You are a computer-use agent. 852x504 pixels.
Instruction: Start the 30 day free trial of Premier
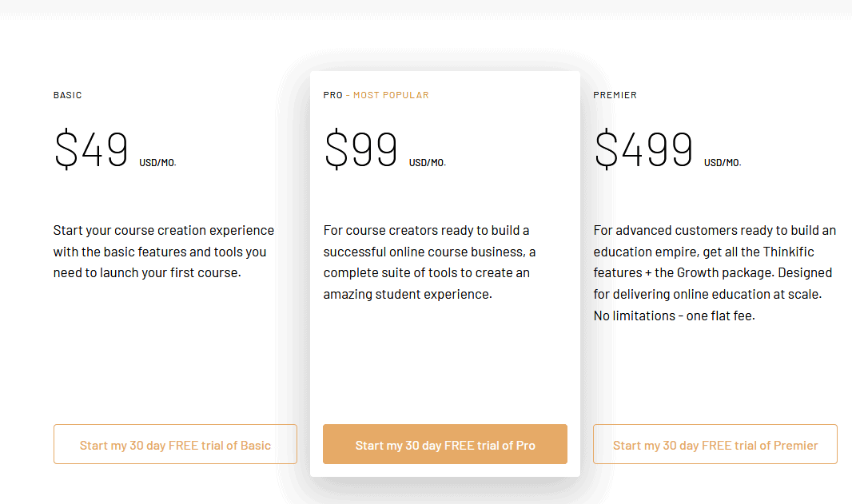tap(715, 444)
